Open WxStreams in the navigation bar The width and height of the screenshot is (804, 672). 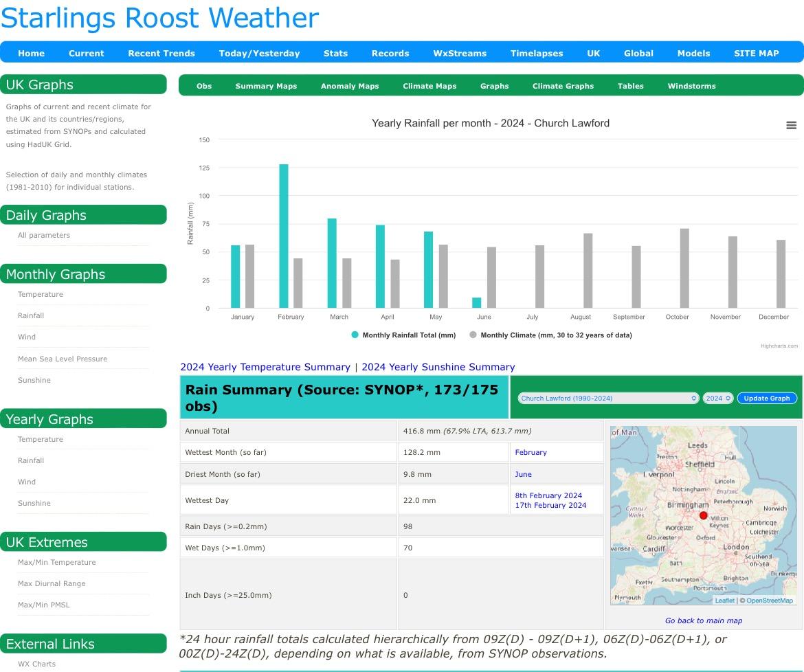pos(460,54)
